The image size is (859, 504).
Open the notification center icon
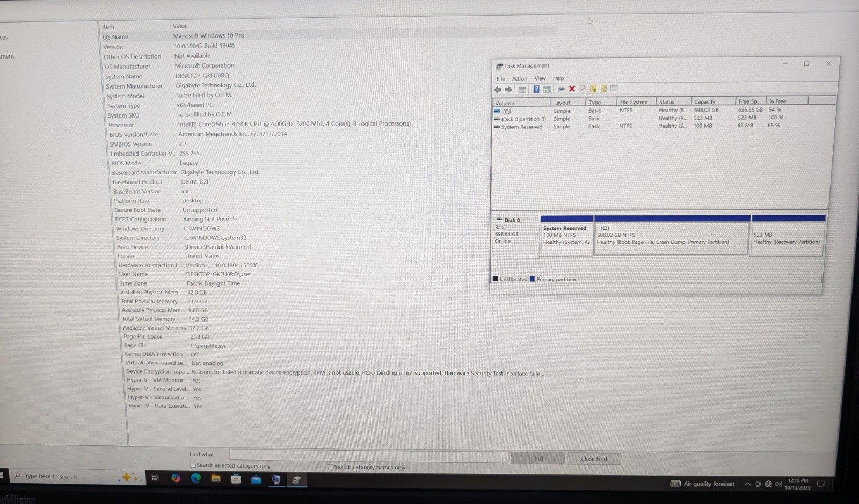click(x=820, y=484)
